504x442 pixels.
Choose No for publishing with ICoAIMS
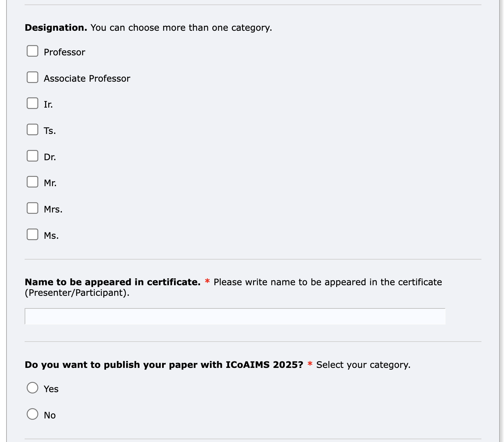(x=32, y=414)
